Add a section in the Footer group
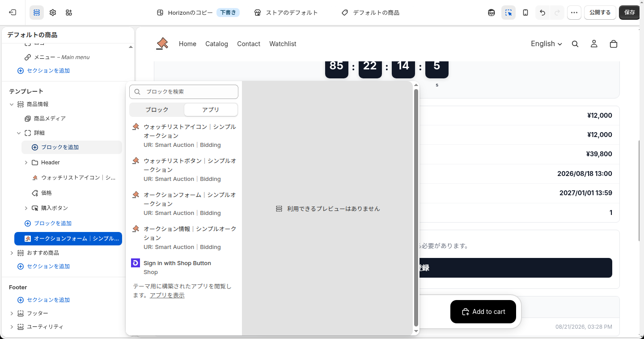 point(44,300)
